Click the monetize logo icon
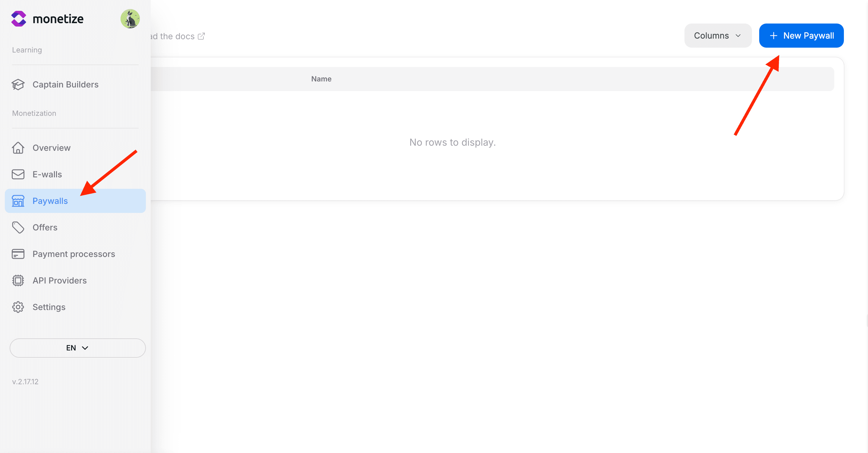The height and width of the screenshot is (453, 868). (x=18, y=19)
